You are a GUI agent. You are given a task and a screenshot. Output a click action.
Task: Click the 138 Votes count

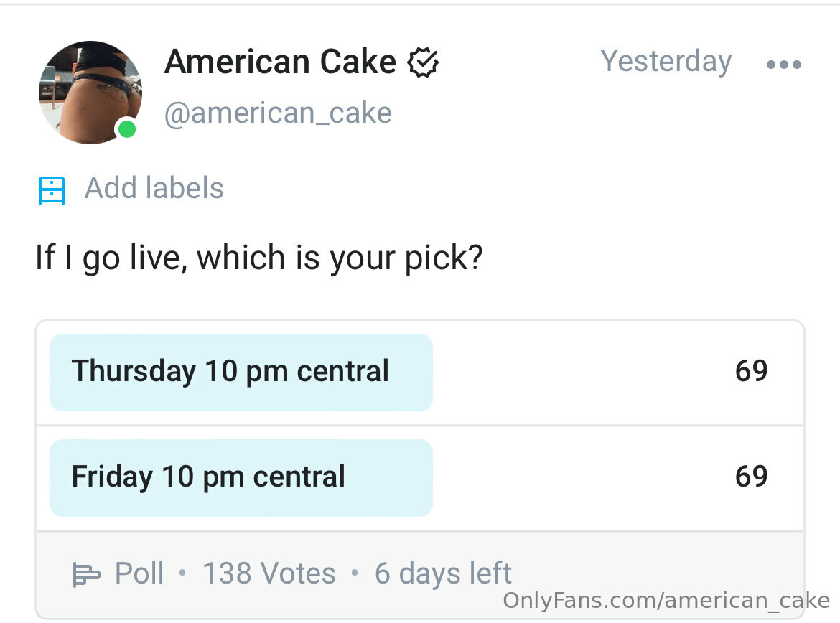tap(269, 573)
